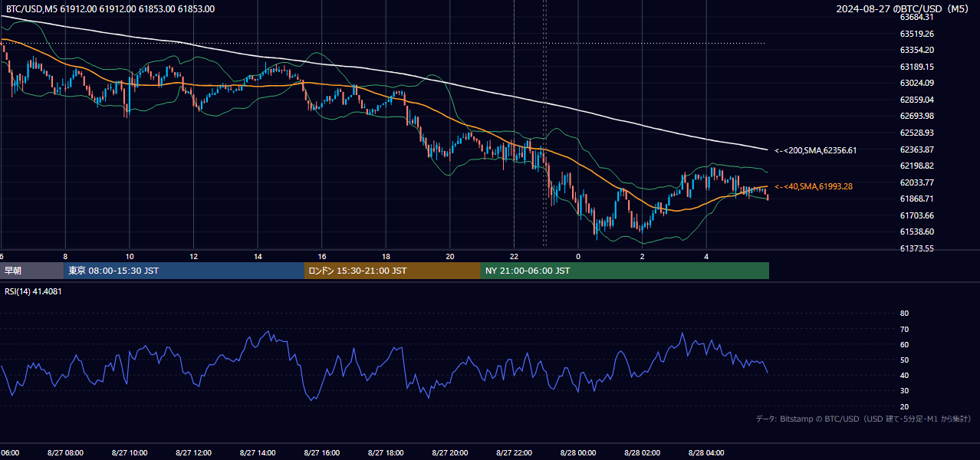This screenshot has height=460, width=980.
Task: Click hour label 16 under price chart
Action: [322, 257]
